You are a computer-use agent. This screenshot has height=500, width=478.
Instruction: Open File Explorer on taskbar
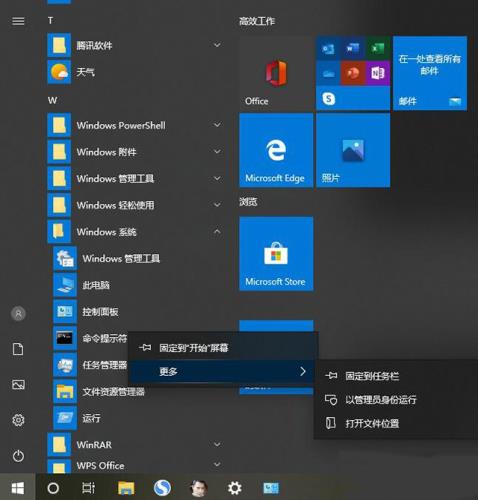126,488
